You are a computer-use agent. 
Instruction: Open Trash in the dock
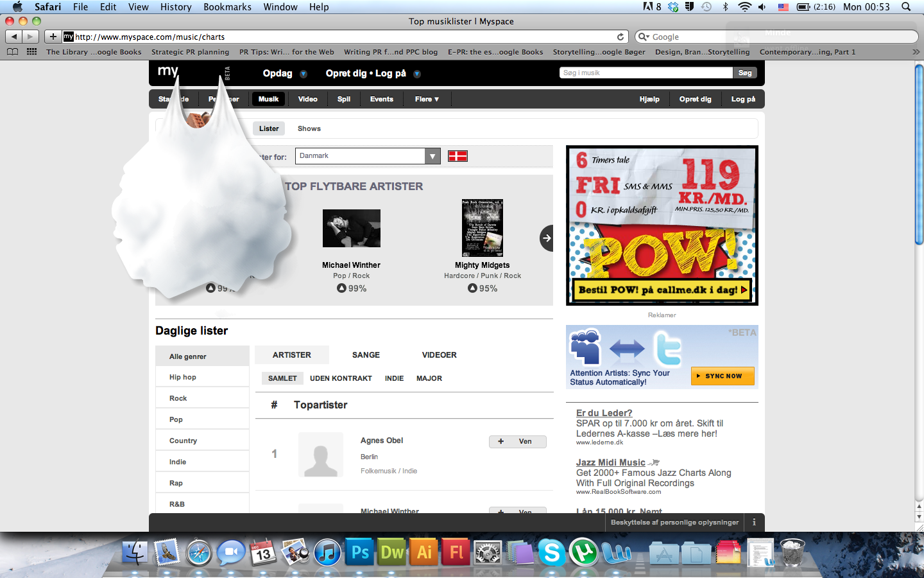coord(793,552)
